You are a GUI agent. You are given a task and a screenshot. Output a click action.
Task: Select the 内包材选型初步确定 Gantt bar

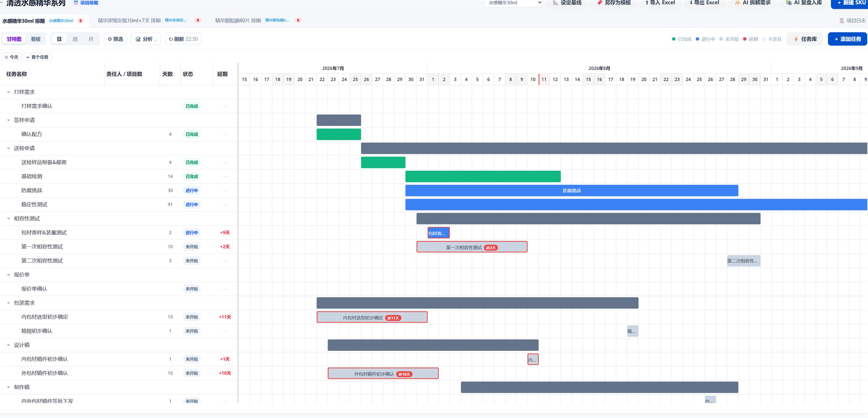[372, 317]
